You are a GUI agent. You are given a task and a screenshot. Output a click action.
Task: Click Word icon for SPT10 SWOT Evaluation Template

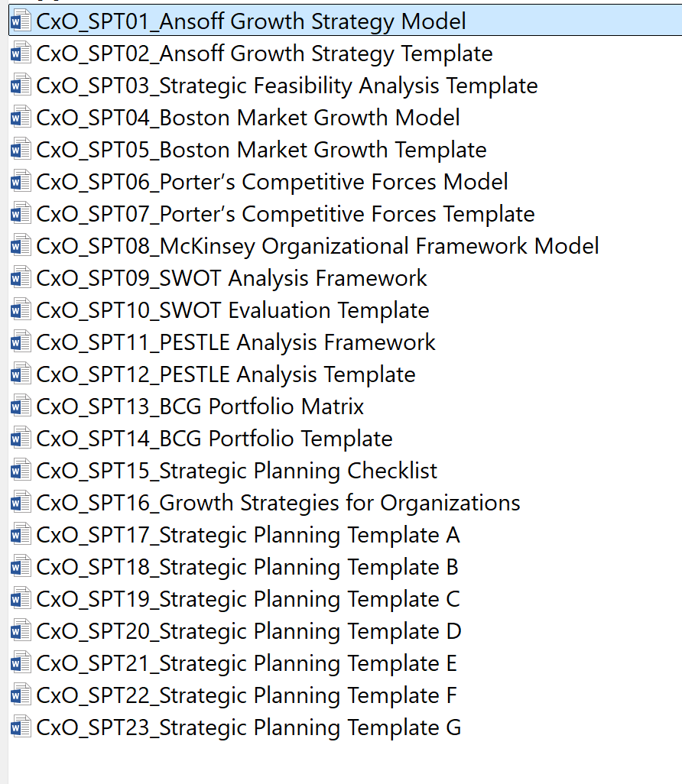point(21,310)
